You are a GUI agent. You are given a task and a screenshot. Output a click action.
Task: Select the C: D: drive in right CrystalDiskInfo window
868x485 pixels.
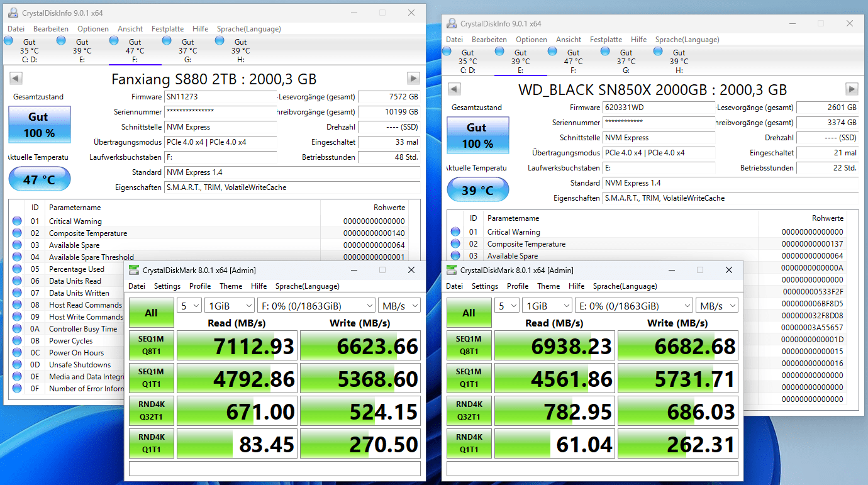click(x=467, y=61)
